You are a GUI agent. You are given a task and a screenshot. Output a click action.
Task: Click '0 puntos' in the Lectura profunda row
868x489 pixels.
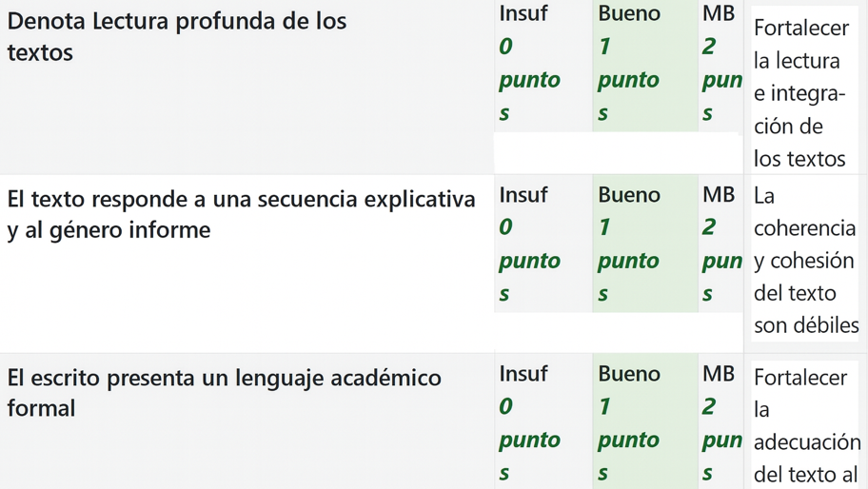(528, 80)
